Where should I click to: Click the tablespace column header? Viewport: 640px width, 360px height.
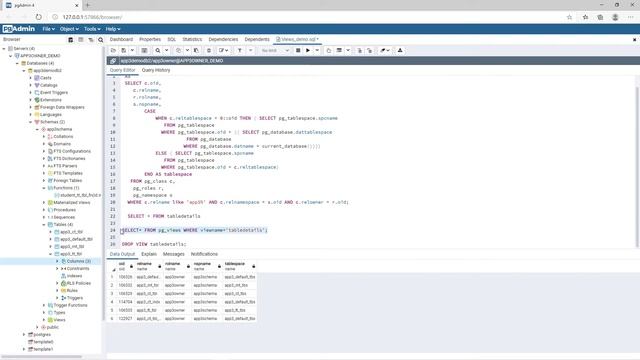pyautogui.click(x=240, y=266)
